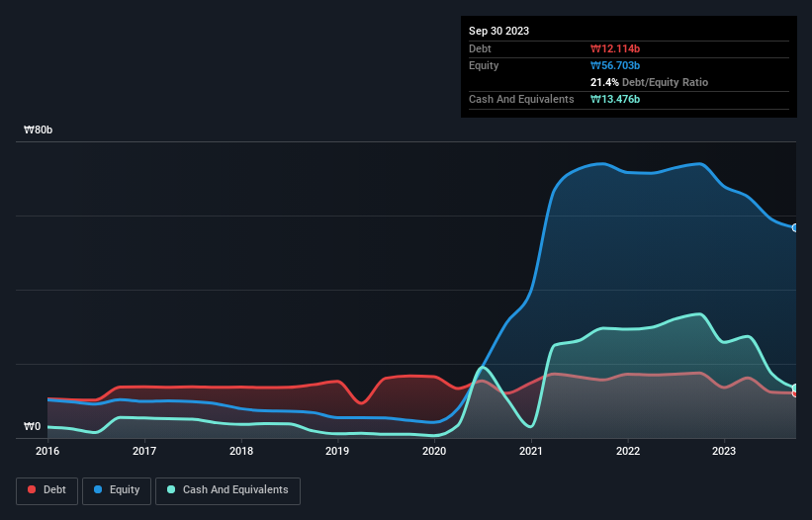Click the Debt row label in tooltip
Screen dimensions: 812x520
[x=480, y=48]
